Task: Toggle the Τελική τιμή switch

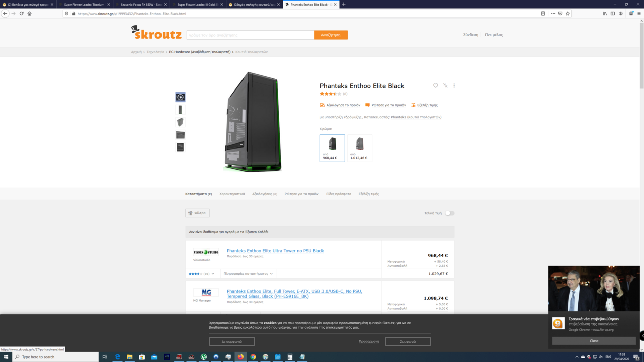Action: click(x=449, y=213)
